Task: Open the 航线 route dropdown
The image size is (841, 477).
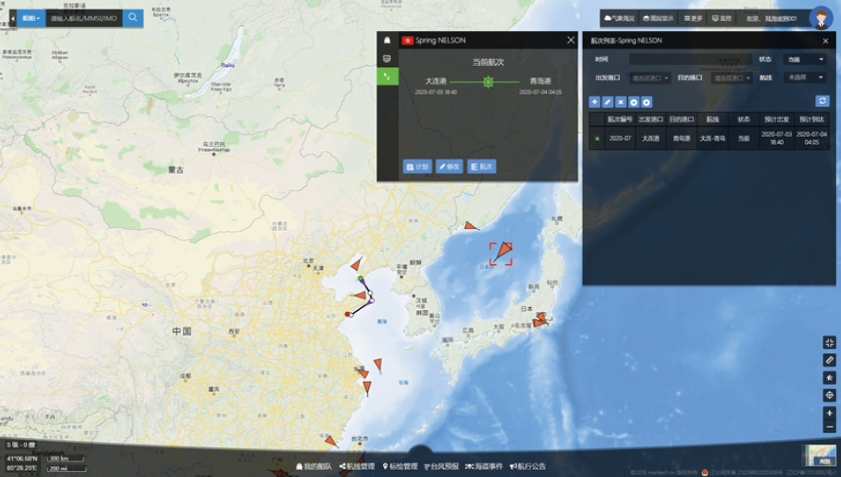Action: [x=805, y=77]
